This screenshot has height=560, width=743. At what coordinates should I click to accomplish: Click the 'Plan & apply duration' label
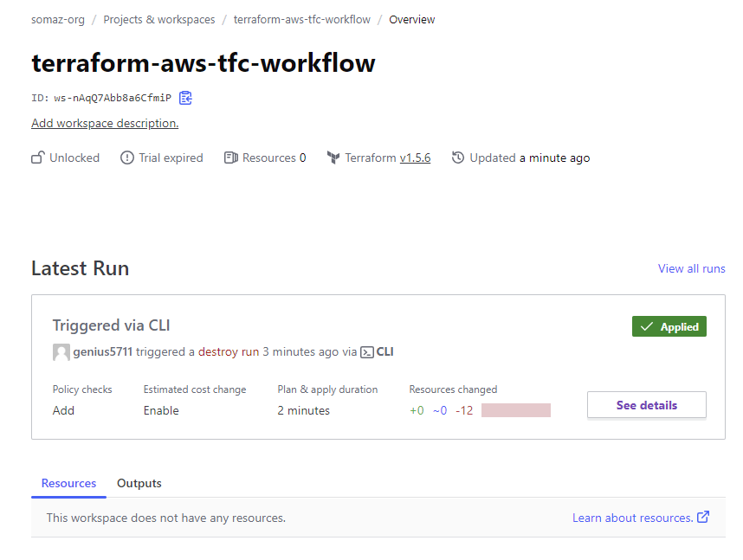pos(328,389)
